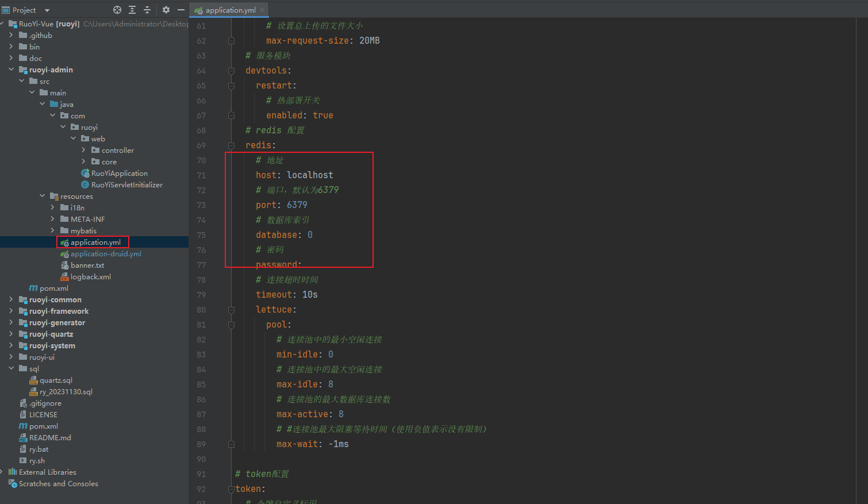Open the ry.sh script
The width and height of the screenshot is (868, 504).
click(x=37, y=460)
